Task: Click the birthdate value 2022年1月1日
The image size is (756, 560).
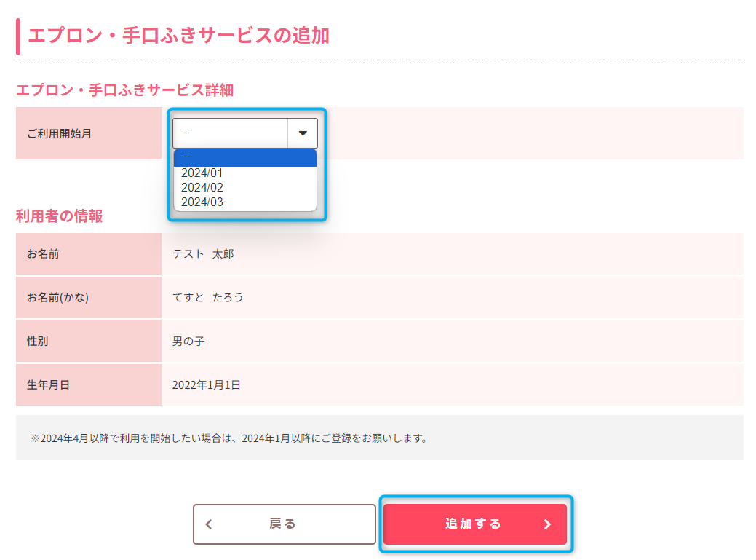Action: pos(207,384)
